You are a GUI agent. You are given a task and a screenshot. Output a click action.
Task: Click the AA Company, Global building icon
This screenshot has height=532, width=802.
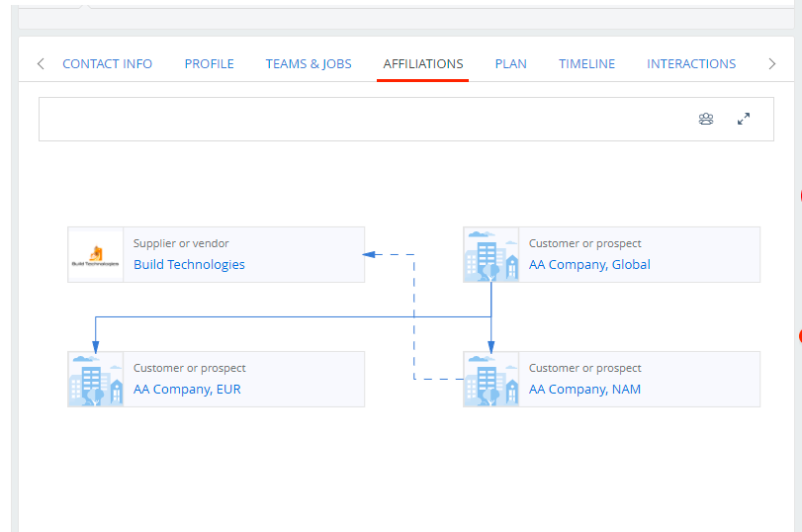coord(490,255)
